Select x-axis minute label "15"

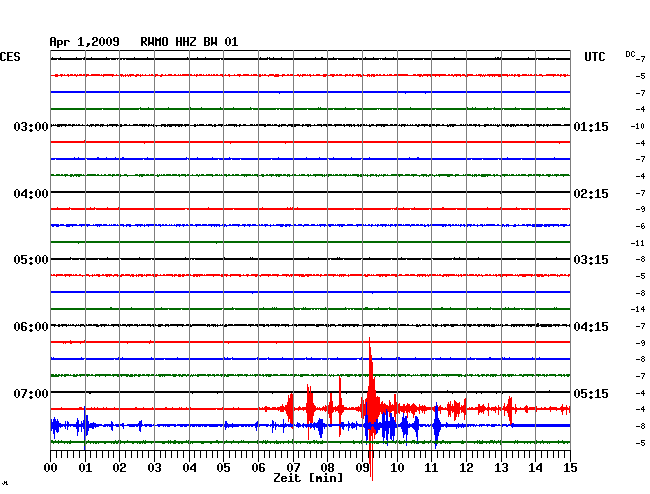[570, 468]
